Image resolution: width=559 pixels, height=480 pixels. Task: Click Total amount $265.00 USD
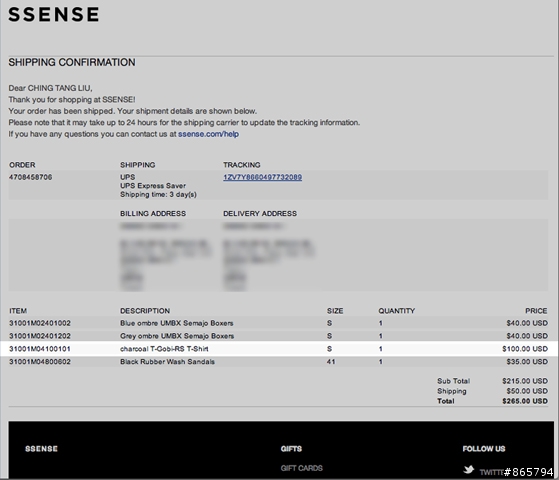(525, 401)
